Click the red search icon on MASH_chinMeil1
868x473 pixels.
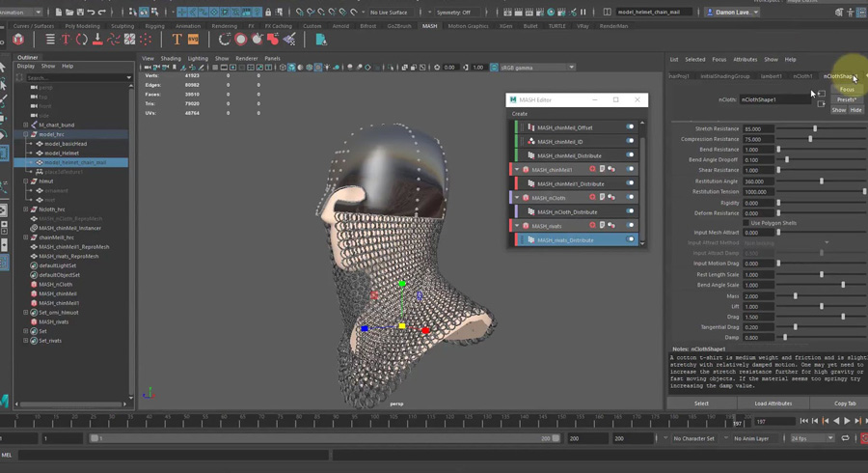[592, 170]
